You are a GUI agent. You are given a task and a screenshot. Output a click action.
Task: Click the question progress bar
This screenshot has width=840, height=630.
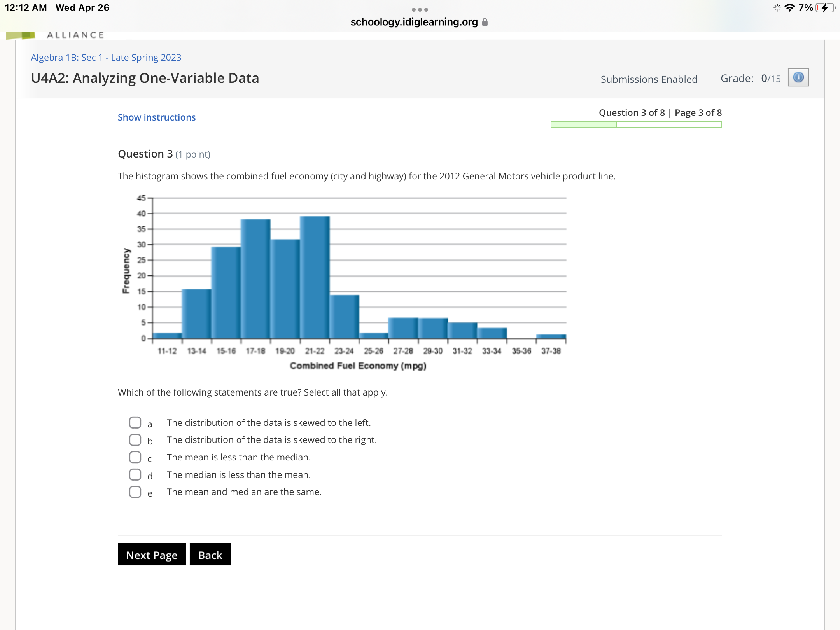[636, 124]
